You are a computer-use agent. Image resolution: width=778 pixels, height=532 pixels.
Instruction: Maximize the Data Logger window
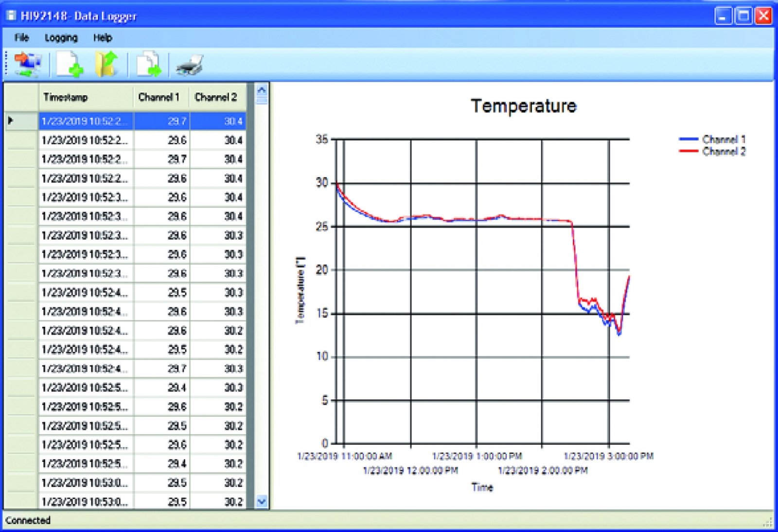tap(743, 16)
